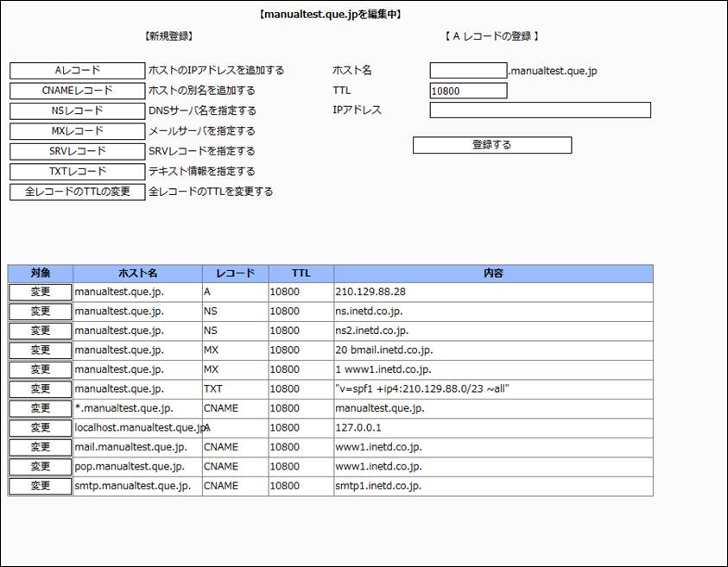Click the テキスト情報を指定する description
Image resolution: width=728 pixels, height=567 pixels.
point(202,171)
